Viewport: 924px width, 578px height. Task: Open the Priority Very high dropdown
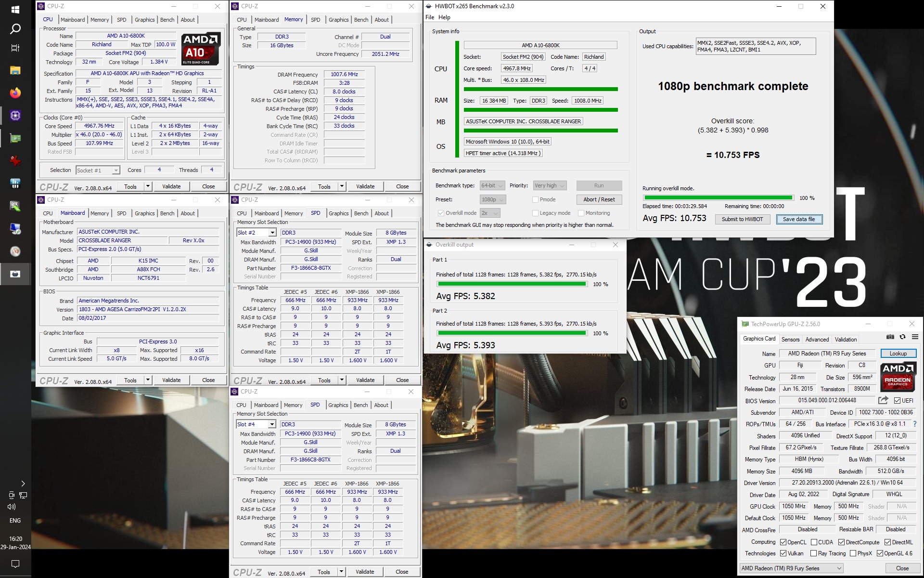tap(550, 185)
